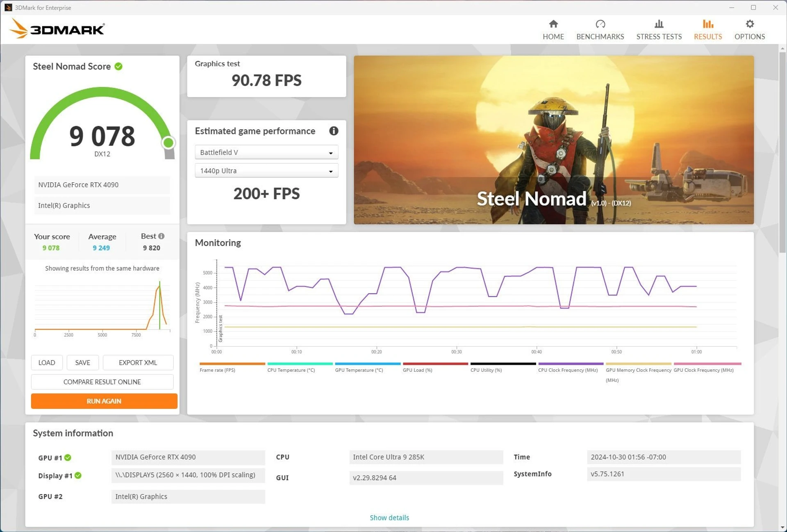Screen dimensions: 787x532
Task: Click the green validation checkmark by Steel Nomad Score
Action: (x=118, y=66)
